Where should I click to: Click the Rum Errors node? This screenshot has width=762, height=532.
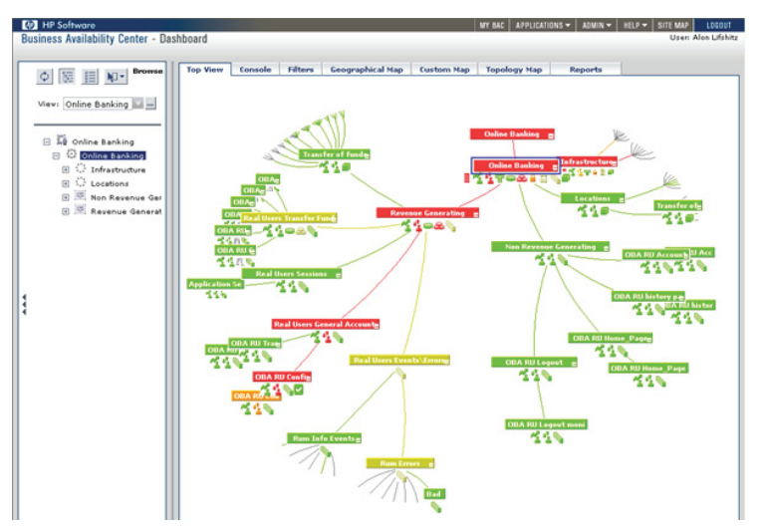400,463
